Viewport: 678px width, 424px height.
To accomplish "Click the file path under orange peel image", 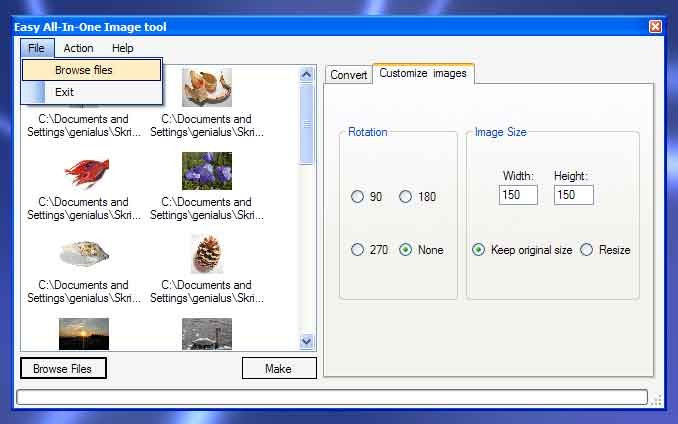I will (207, 125).
